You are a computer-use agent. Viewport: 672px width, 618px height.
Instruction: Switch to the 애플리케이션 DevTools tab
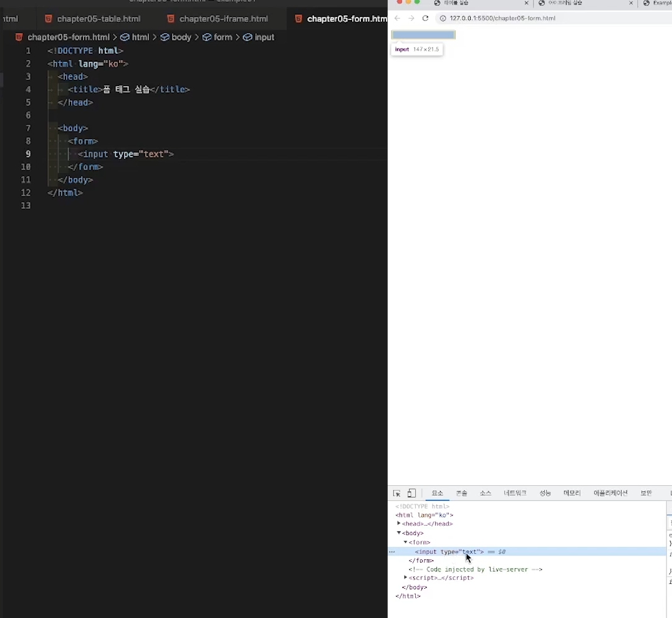point(610,493)
